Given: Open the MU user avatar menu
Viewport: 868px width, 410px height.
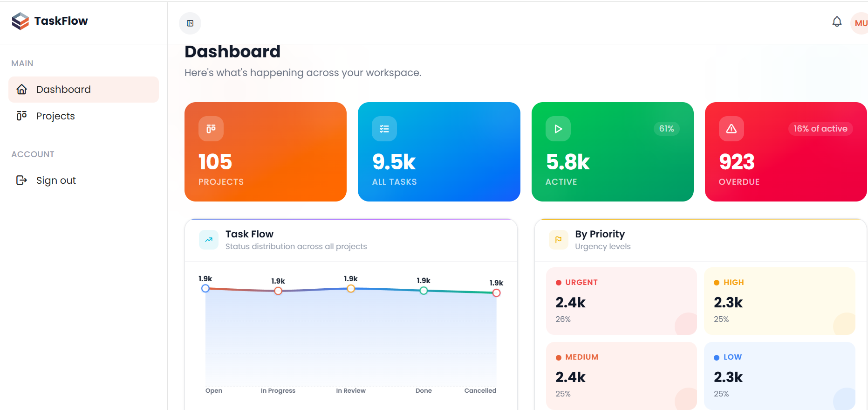Looking at the screenshot, I should click(x=860, y=23).
